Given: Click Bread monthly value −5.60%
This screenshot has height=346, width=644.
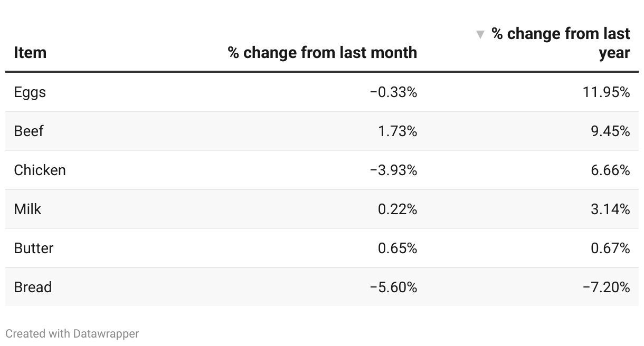Looking at the screenshot, I should 394,287.
